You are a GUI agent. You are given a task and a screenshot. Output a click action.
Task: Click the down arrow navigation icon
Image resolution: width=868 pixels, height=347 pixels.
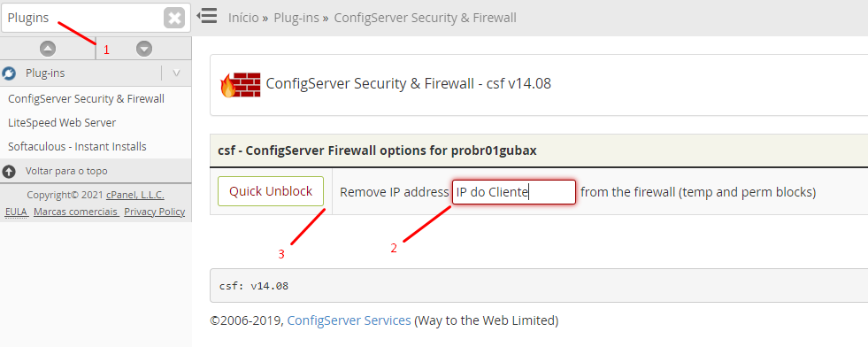pos(144,49)
